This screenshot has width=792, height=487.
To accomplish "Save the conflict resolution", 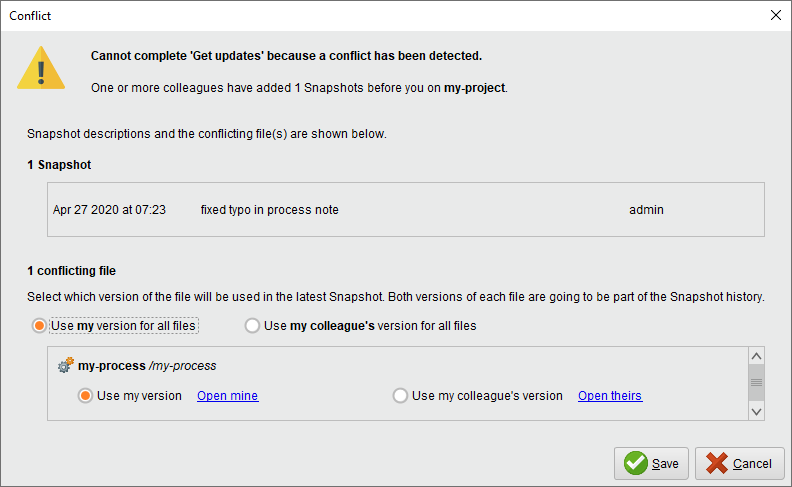I will coord(651,463).
